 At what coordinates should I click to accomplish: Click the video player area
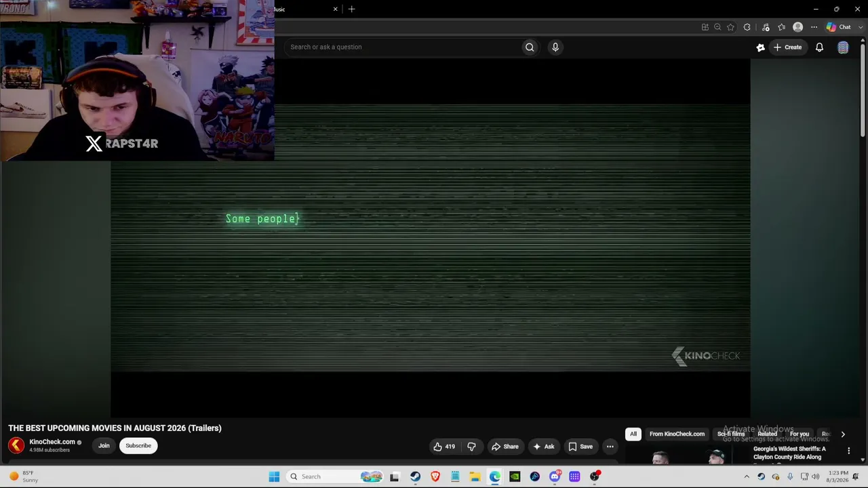[431, 237]
